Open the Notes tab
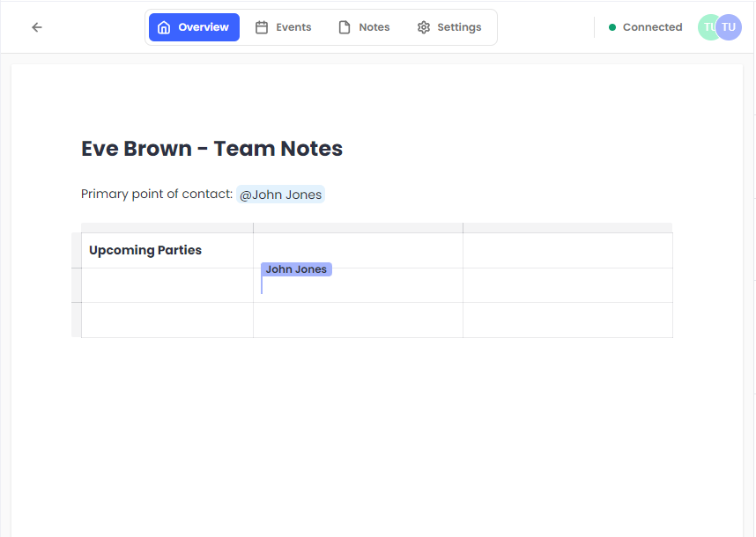 tap(374, 27)
